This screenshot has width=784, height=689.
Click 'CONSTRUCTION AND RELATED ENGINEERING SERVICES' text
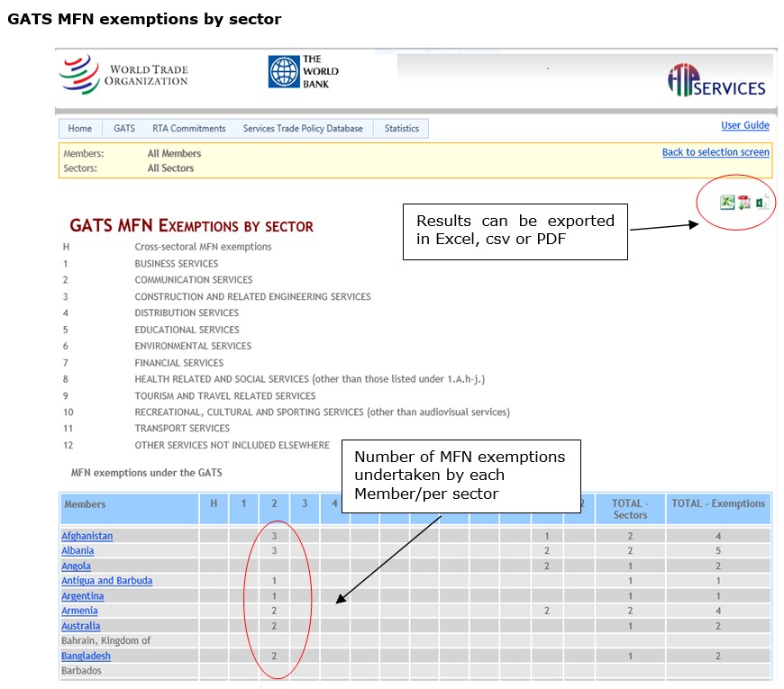tap(252, 297)
